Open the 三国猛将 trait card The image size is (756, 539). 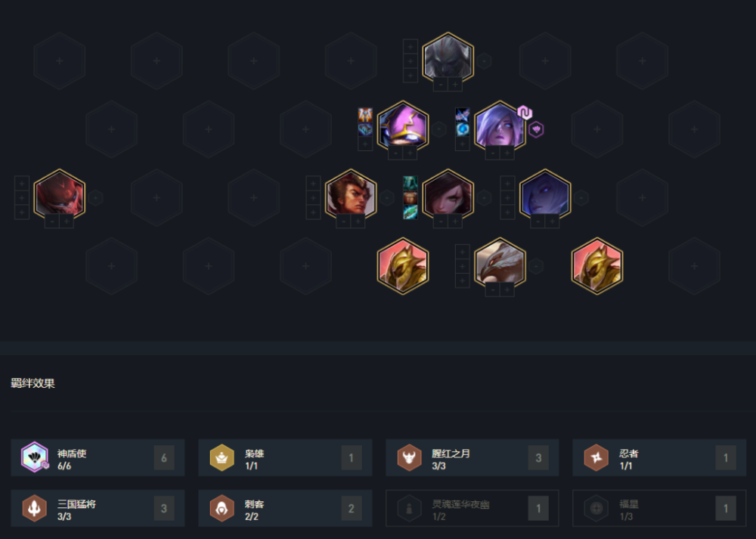point(98,508)
